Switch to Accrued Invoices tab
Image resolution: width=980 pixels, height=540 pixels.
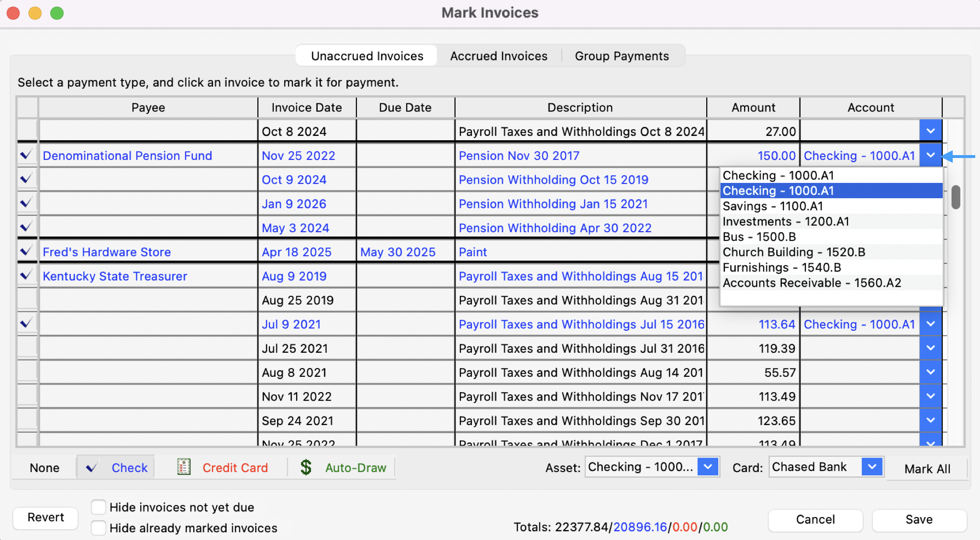(x=499, y=56)
